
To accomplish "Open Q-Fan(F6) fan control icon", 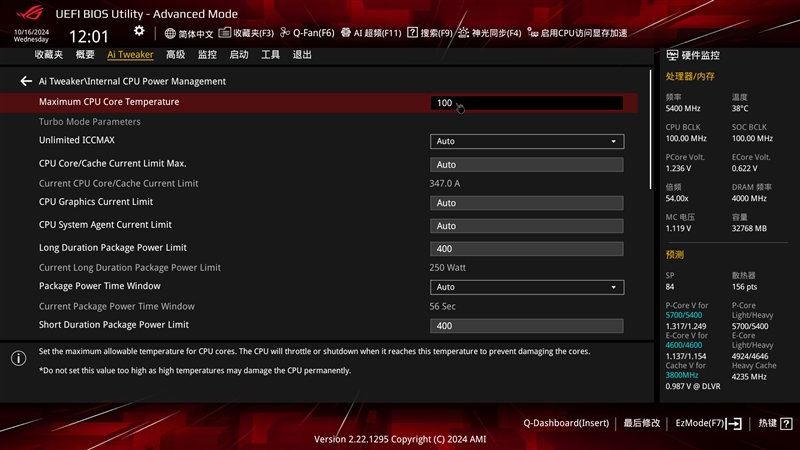I will click(x=285, y=33).
